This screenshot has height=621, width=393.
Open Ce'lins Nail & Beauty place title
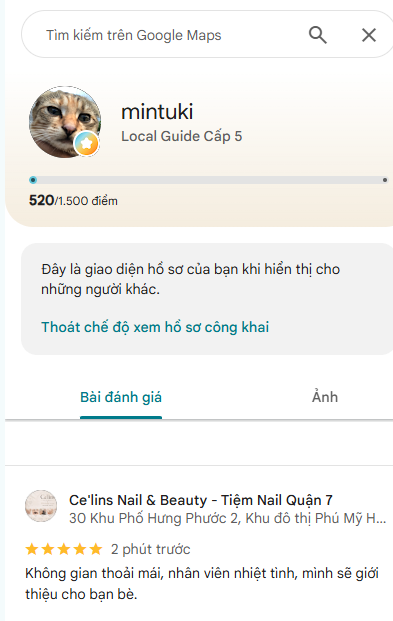[x=201, y=500]
